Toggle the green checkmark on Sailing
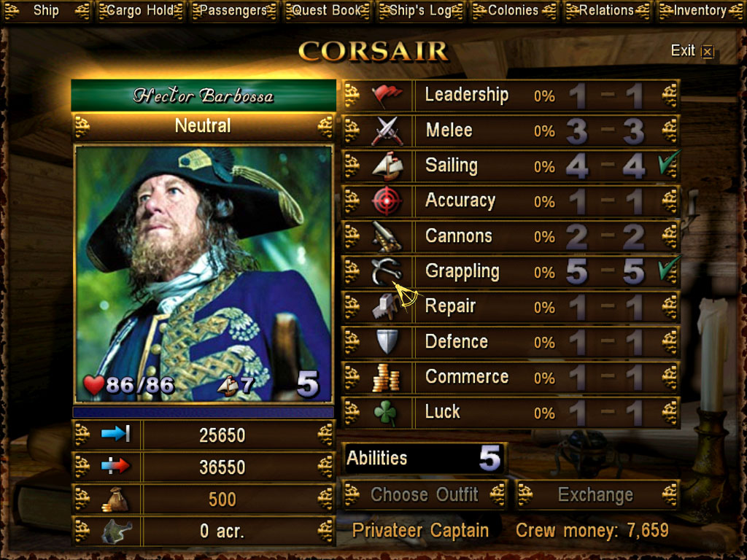This screenshot has height=560, width=747. 670,163
